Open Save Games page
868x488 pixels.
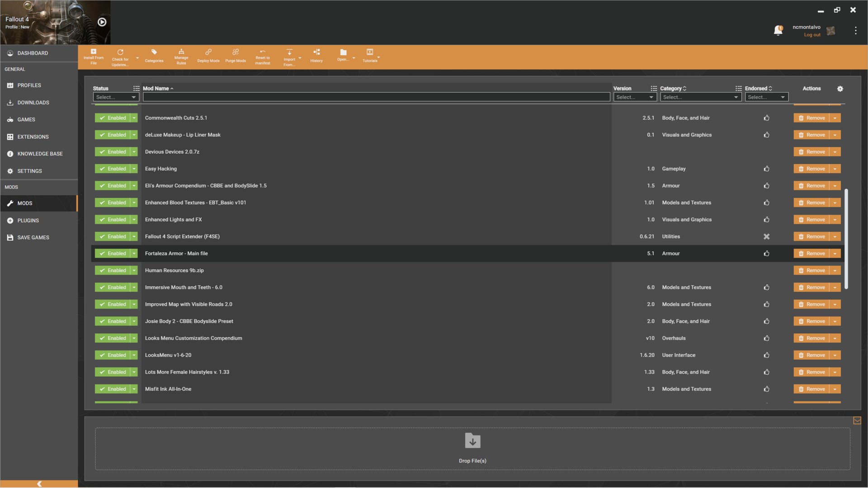tap(39, 238)
